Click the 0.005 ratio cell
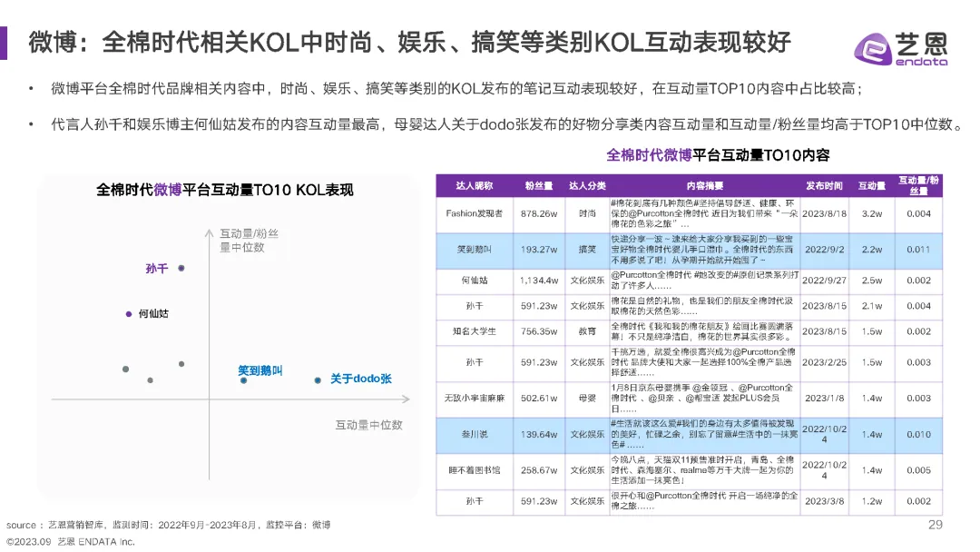Image resolution: width=980 pixels, height=552 pixels. [x=918, y=470]
